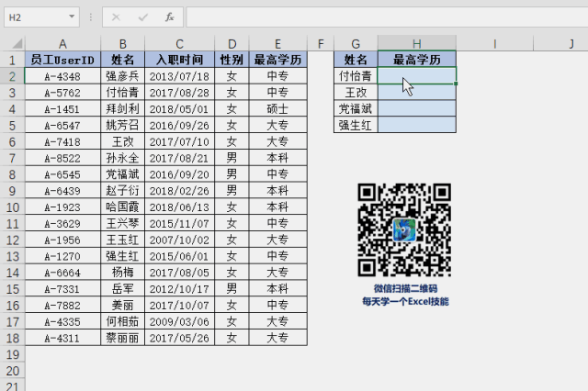Select the date cell 2013/07/18
588x391 pixels.
179,76
